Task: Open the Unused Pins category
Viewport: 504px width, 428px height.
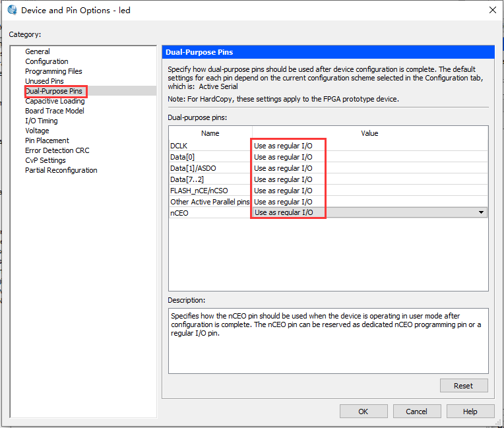Action: tap(44, 81)
